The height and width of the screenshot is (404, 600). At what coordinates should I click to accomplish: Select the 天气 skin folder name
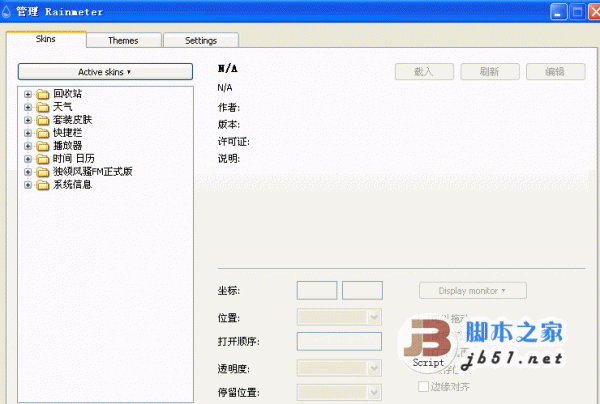[x=62, y=107]
